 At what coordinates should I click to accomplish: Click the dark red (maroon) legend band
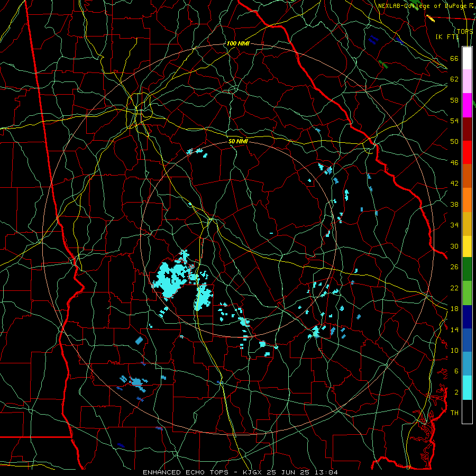467,129
